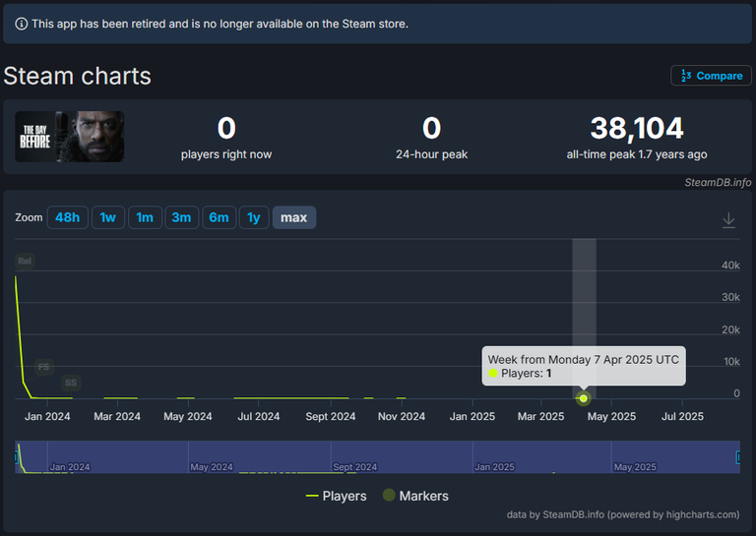Open the chart download menu icon
Image resolution: width=756 pixels, height=536 pixels.
coord(728,220)
